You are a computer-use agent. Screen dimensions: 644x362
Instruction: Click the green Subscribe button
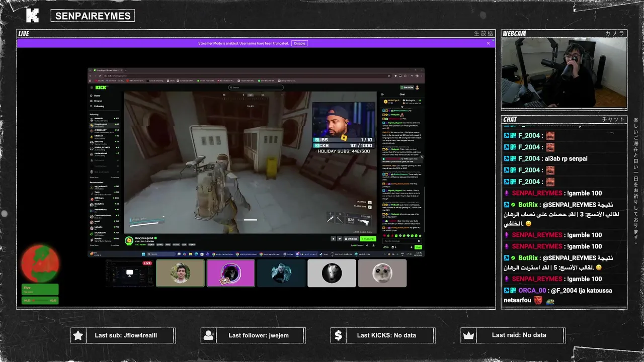pyautogui.click(x=368, y=239)
